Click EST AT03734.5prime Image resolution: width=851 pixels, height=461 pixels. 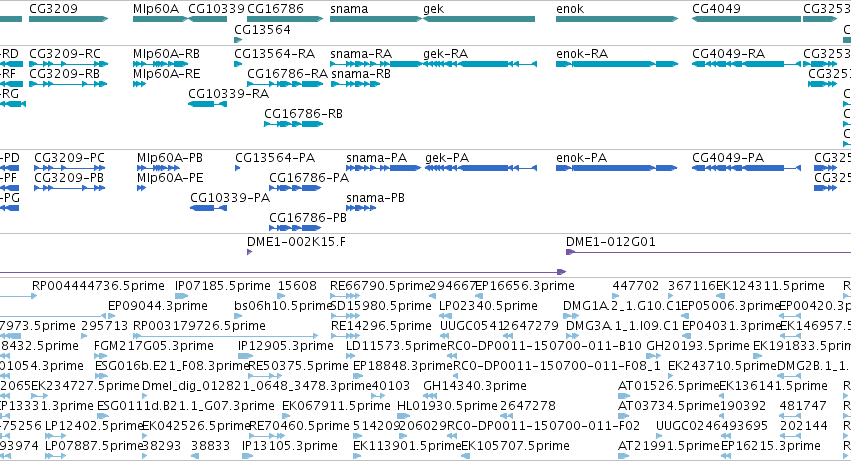[668, 406]
